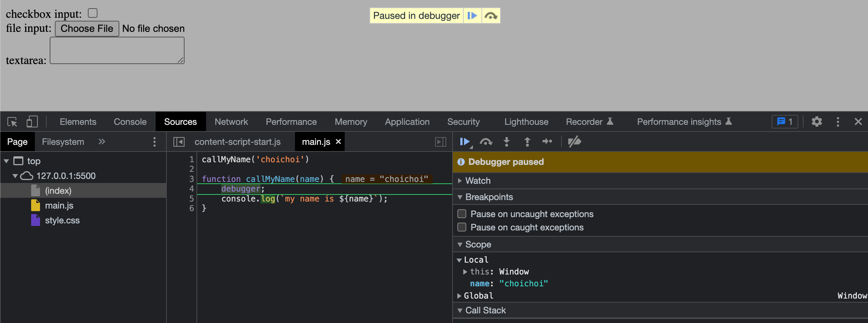868x323 pixels.
Task: Select the Page navigator tab
Action: (x=17, y=142)
